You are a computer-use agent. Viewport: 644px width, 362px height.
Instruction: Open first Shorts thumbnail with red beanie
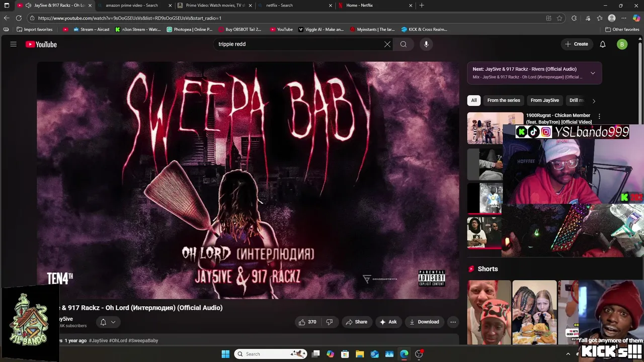coord(489,313)
